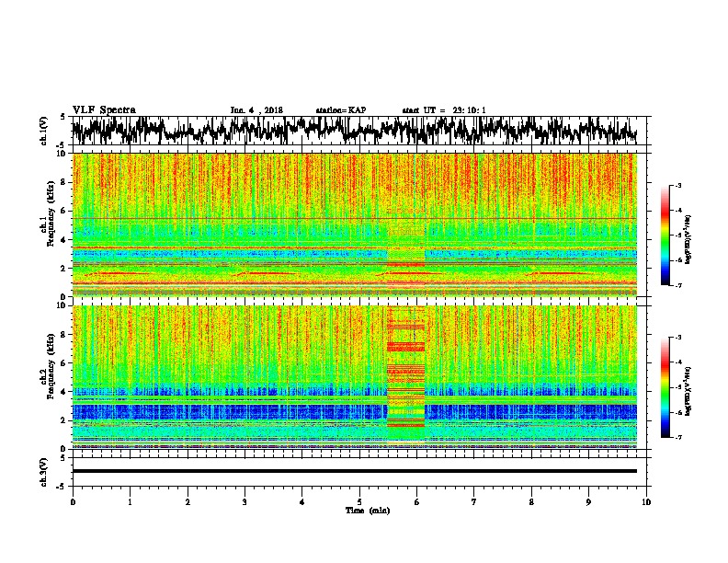This screenshot has width=728, height=563.
Task: Click the ch.1 voltage waveform trace
Action: pos(354,131)
